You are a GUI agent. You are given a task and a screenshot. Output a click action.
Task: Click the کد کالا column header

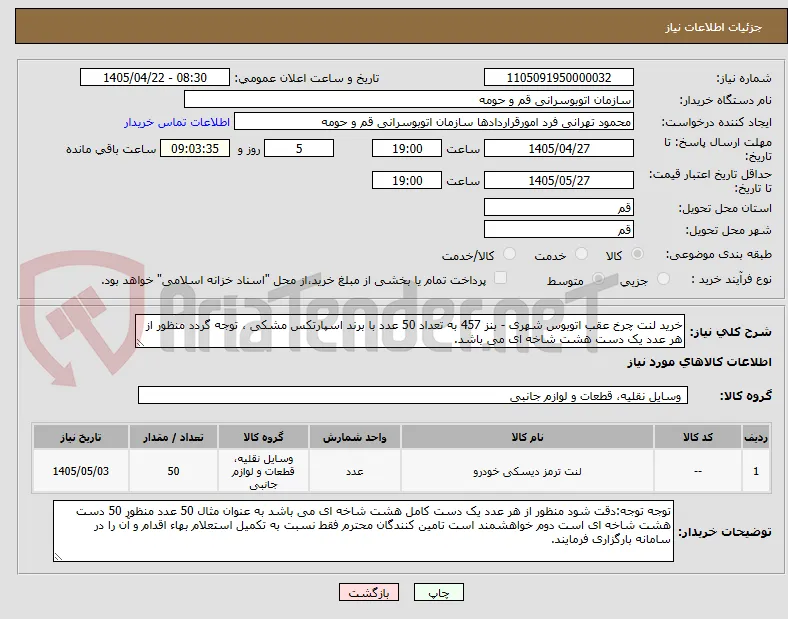(x=698, y=437)
